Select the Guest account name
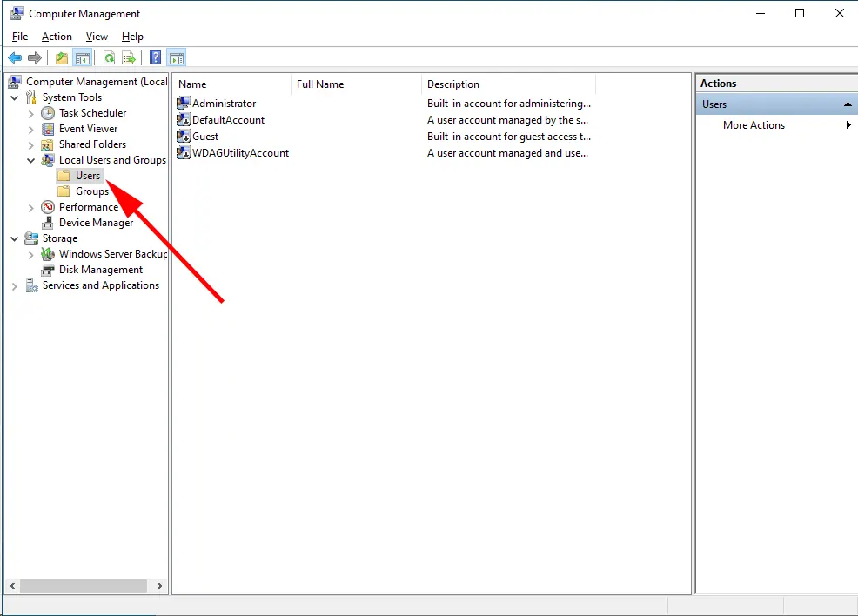 (x=205, y=137)
